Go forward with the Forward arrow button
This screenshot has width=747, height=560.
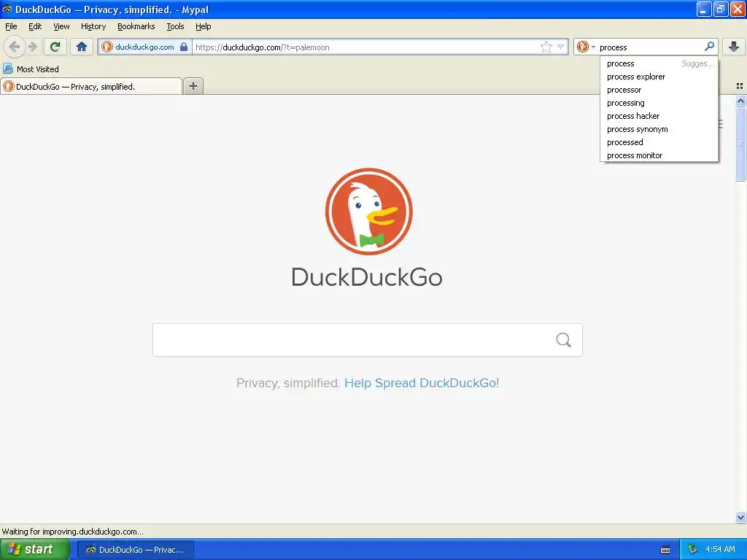(x=33, y=47)
